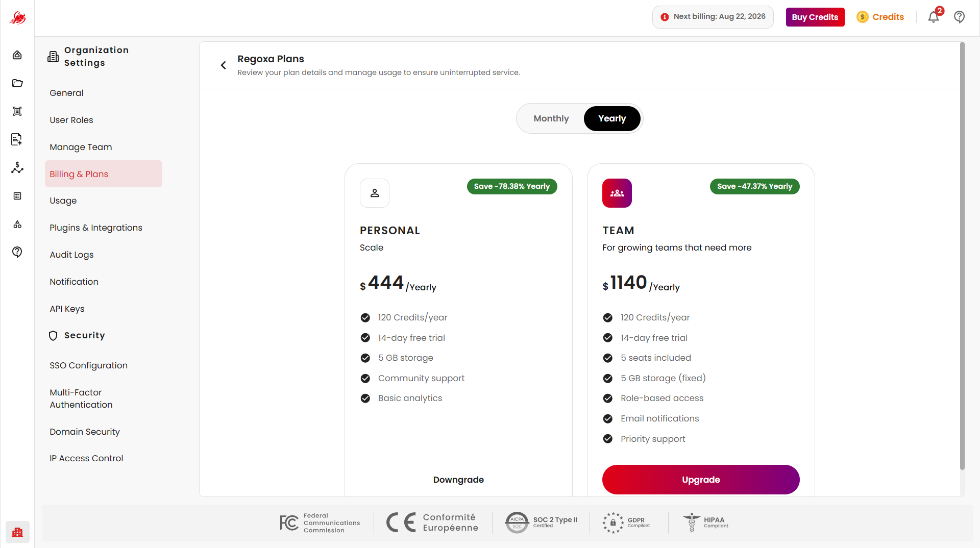This screenshot has height=548, width=980.
Task: Select Billing & Plans in sidebar
Action: [x=104, y=174]
